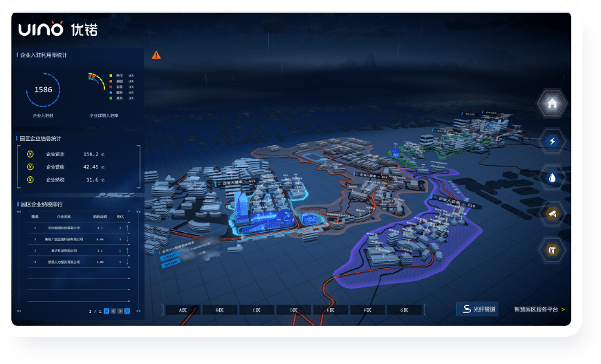The height and width of the screenshot is (364, 601).
Task: Go to last page of ranking table
Action: tap(127, 311)
